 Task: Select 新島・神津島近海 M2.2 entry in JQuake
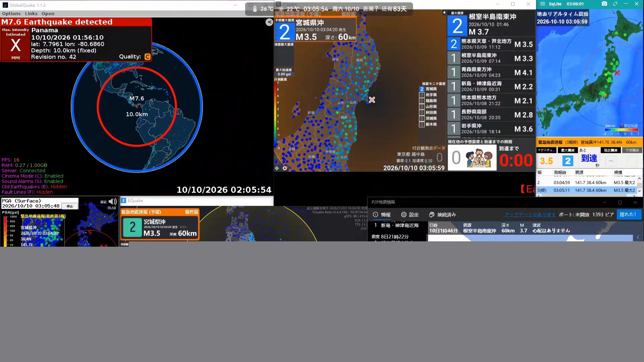[491, 86]
